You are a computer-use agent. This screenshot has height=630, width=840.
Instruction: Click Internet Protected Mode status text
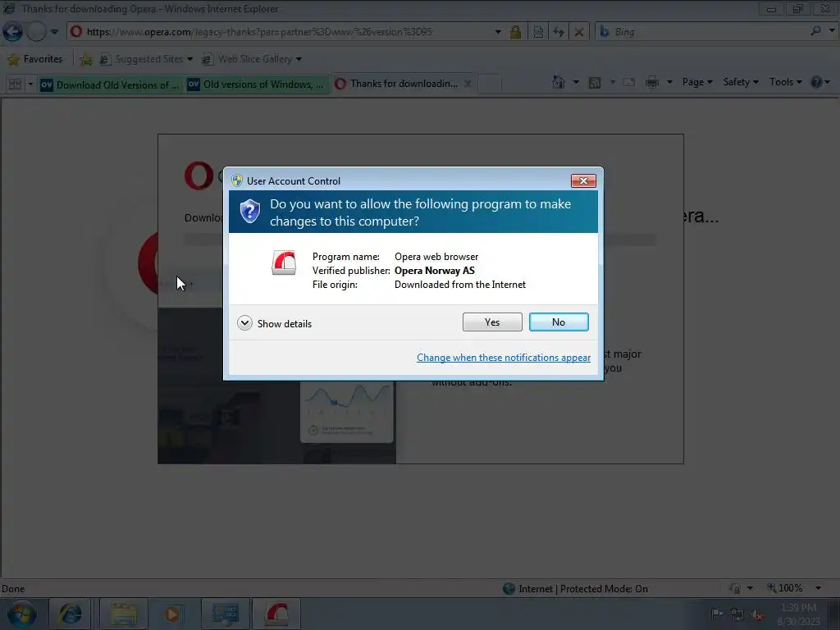click(583, 589)
